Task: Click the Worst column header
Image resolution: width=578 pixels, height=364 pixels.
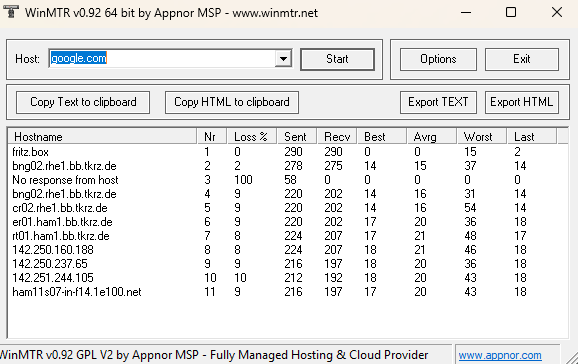Action: 481,137
